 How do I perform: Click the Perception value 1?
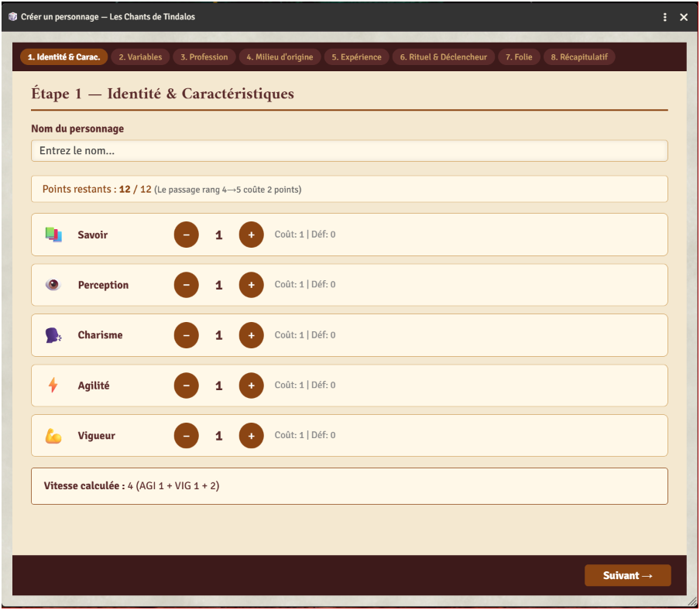(x=218, y=285)
